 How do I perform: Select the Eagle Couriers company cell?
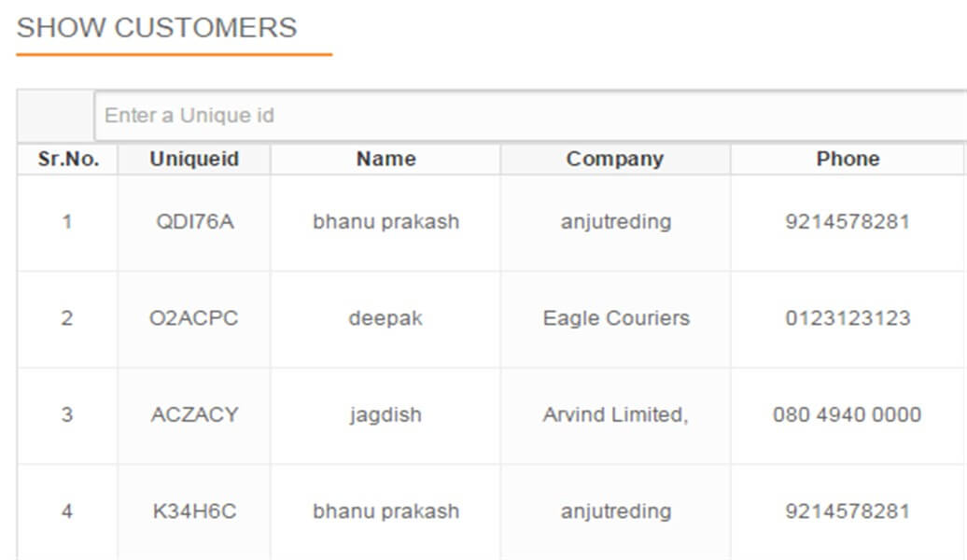tap(616, 318)
